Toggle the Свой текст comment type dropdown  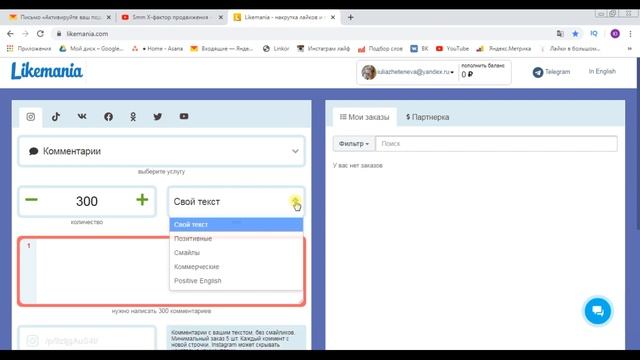[x=236, y=202]
